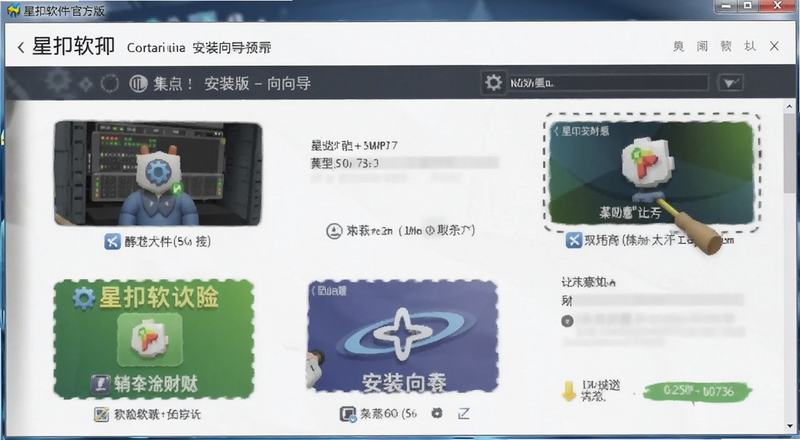Click the back chevron in the blue card corner
Viewport: 800px width, 440px height.
[313, 290]
